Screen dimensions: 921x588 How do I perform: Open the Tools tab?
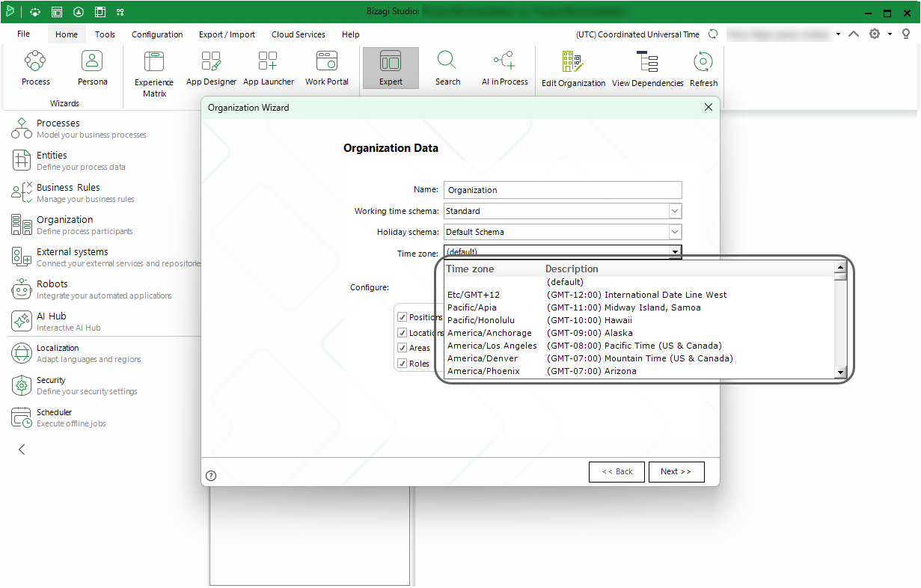pyautogui.click(x=105, y=34)
